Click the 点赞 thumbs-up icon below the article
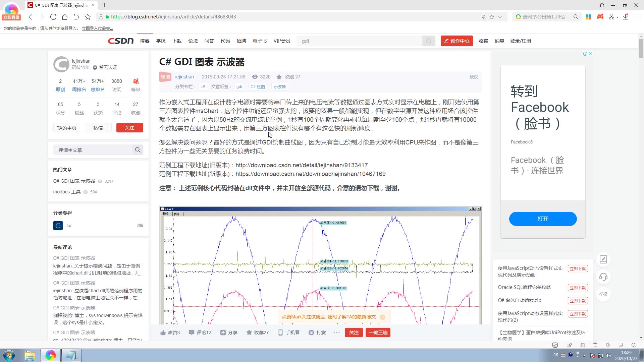 [163, 332]
